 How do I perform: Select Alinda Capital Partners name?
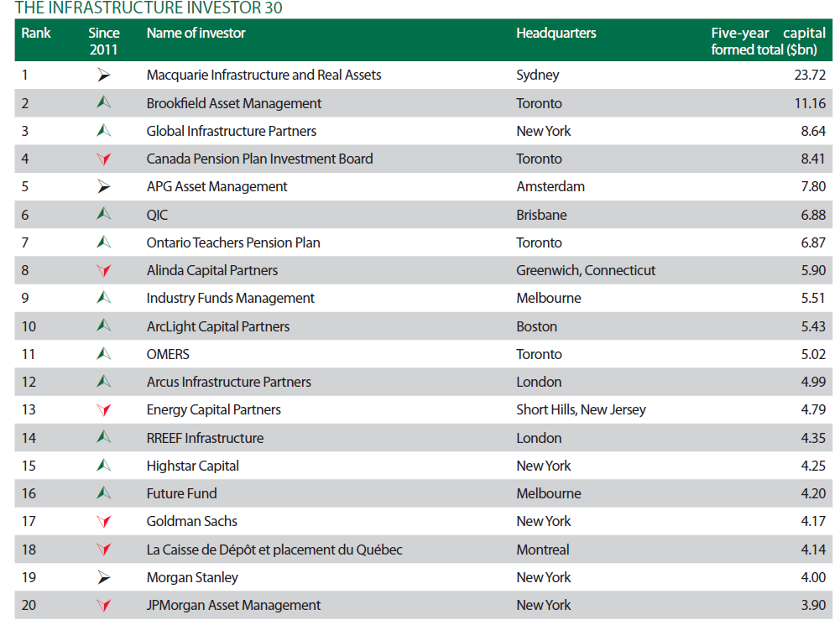coord(212,270)
